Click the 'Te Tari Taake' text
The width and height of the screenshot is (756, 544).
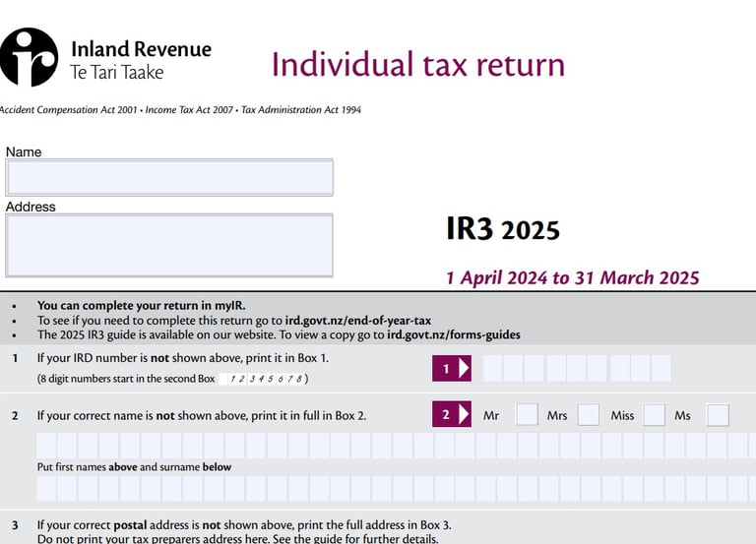click(117, 72)
